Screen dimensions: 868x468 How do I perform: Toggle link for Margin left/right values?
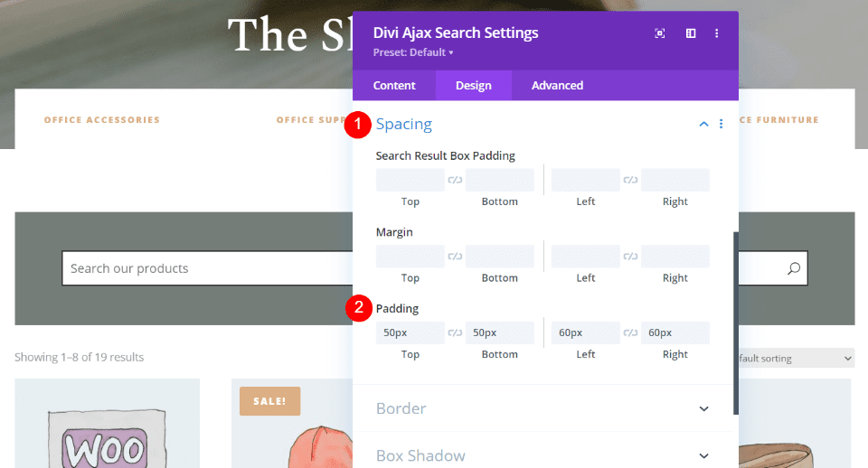[x=630, y=257]
